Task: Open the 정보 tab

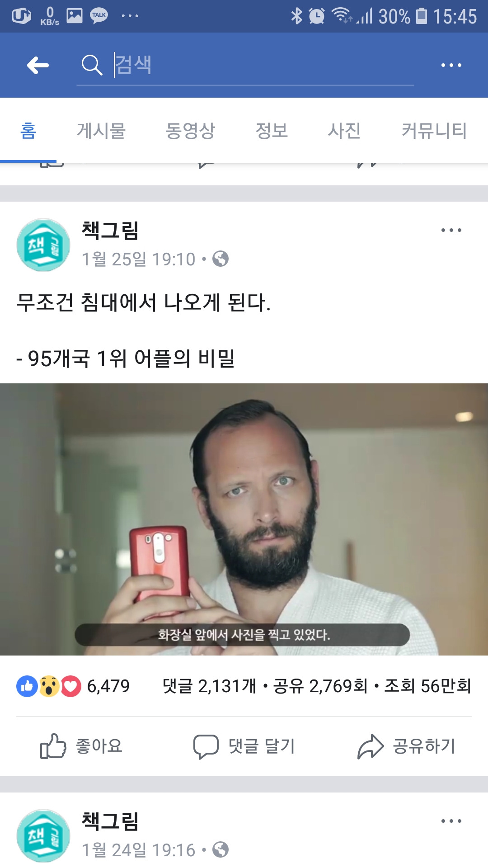Action: pyautogui.click(x=272, y=131)
